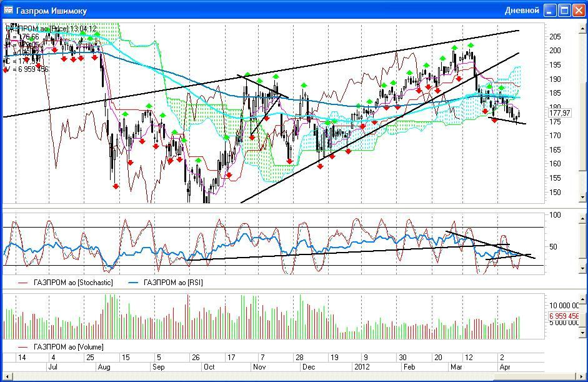This screenshot has width=588, height=382.
Task: Click the Дневной timeframe label
Action: tap(522, 11)
